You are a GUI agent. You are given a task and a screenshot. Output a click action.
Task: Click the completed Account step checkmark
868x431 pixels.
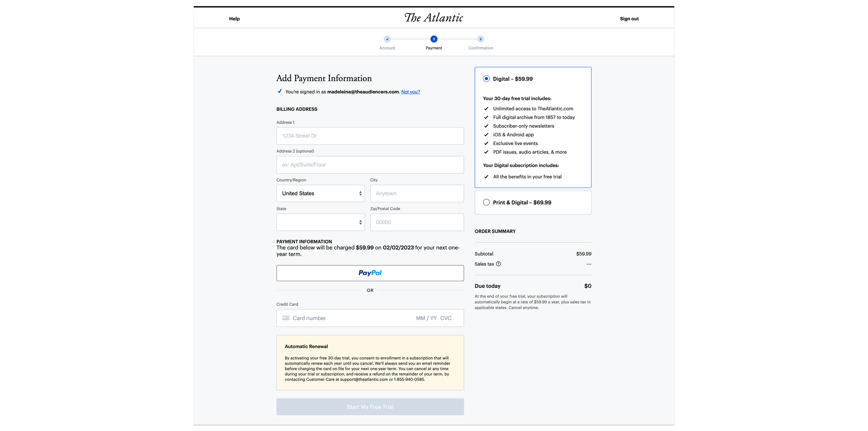pos(387,39)
